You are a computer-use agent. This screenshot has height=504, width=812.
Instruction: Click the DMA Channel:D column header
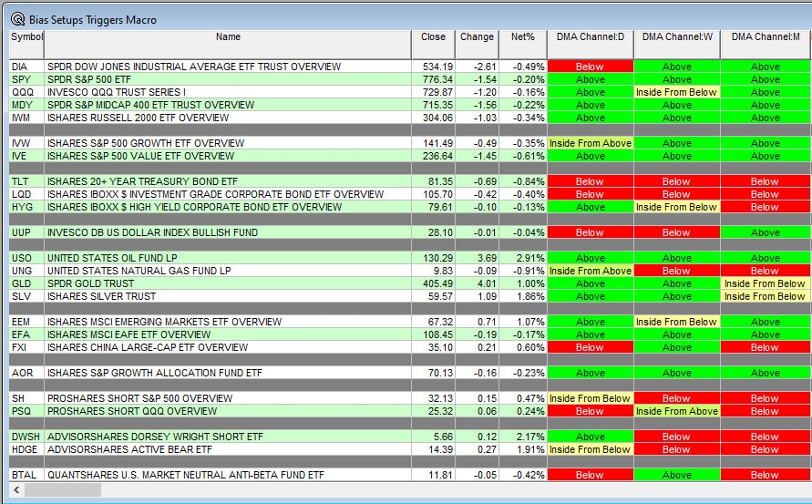pos(591,45)
